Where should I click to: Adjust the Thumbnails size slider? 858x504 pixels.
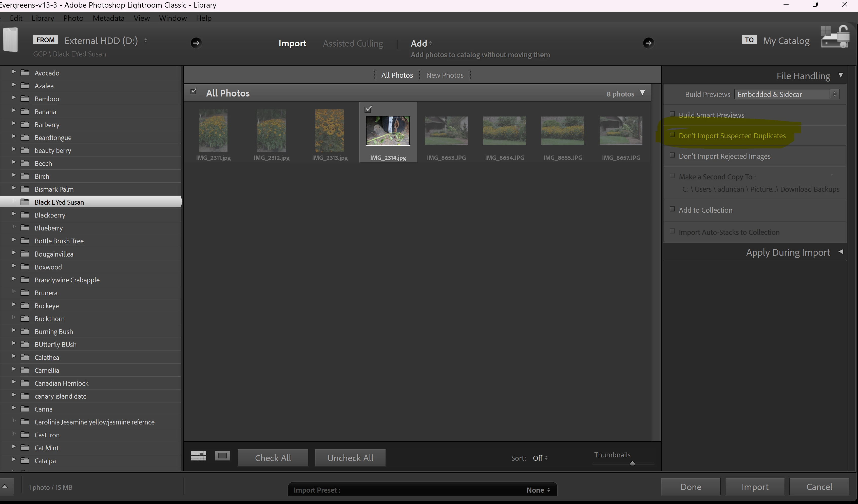[632, 463]
